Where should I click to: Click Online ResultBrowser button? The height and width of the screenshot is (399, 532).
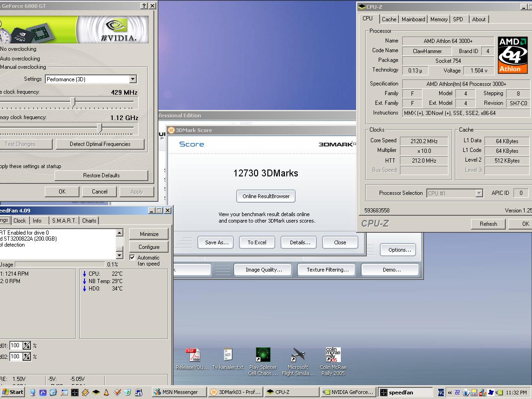coord(266,196)
